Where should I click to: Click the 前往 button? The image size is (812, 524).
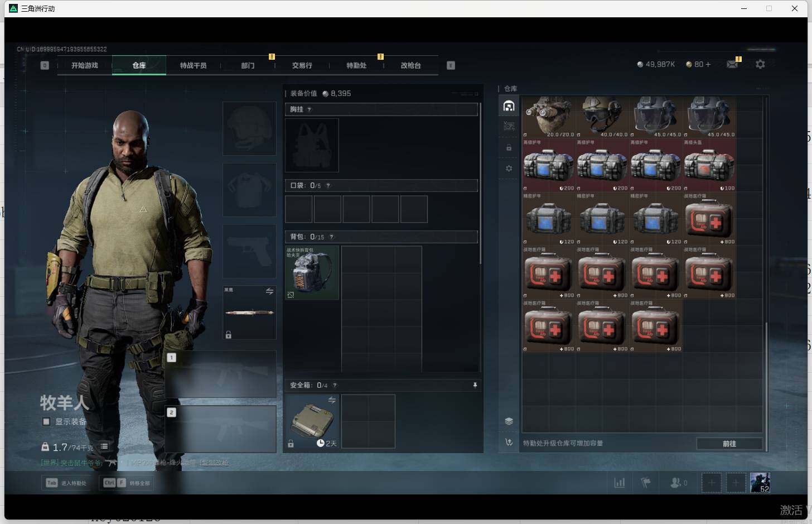(x=729, y=444)
